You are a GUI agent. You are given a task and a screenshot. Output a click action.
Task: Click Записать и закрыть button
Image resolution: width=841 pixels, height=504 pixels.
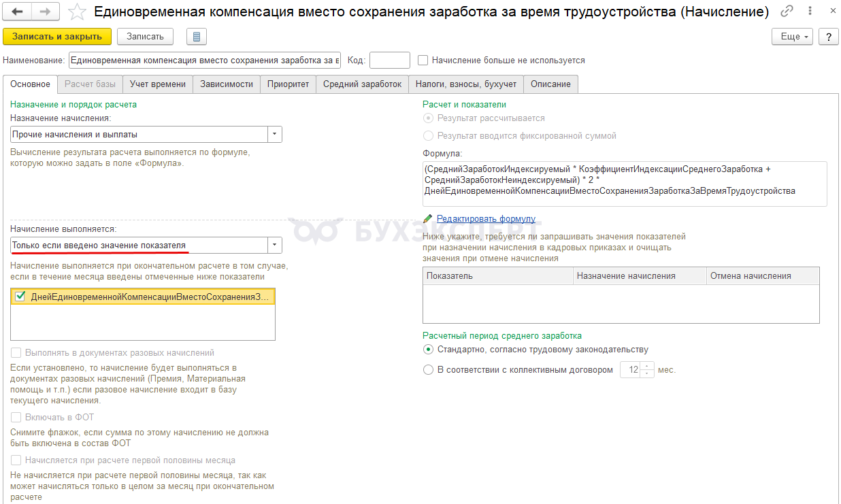point(57,37)
